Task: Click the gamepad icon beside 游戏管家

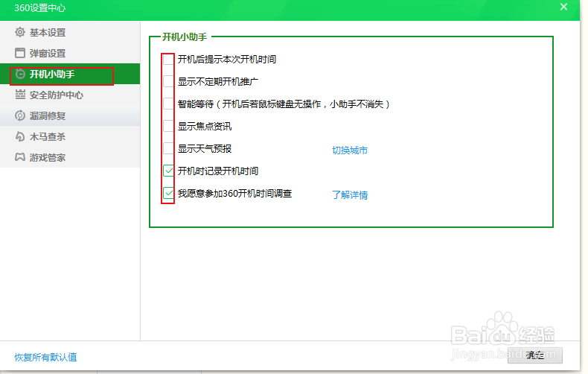Action: click(20, 157)
